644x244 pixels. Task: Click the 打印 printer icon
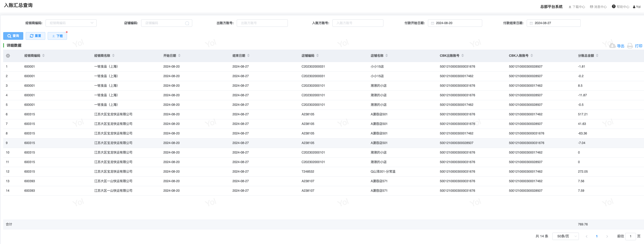(630, 46)
